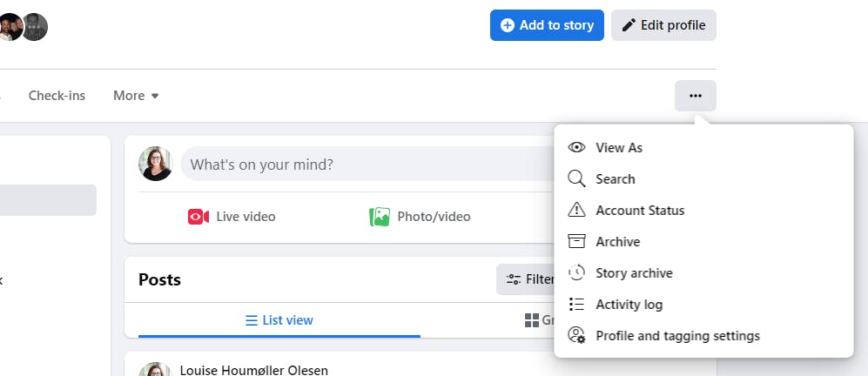Screen dimensions: 868x376
Task: Click the Activity log list icon
Action: tap(576, 305)
